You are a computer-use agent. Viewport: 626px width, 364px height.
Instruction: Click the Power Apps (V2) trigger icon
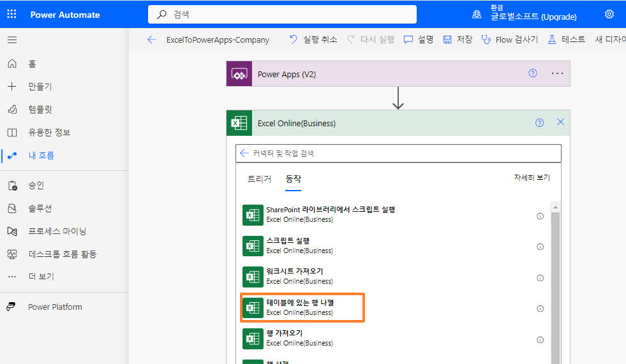pyautogui.click(x=239, y=74)
